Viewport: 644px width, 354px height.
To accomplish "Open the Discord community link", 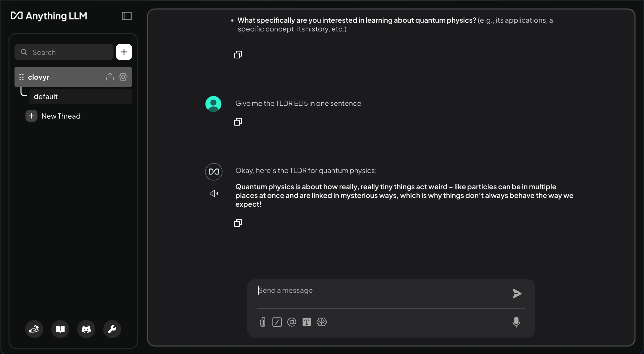I will (x=86, y=329).
